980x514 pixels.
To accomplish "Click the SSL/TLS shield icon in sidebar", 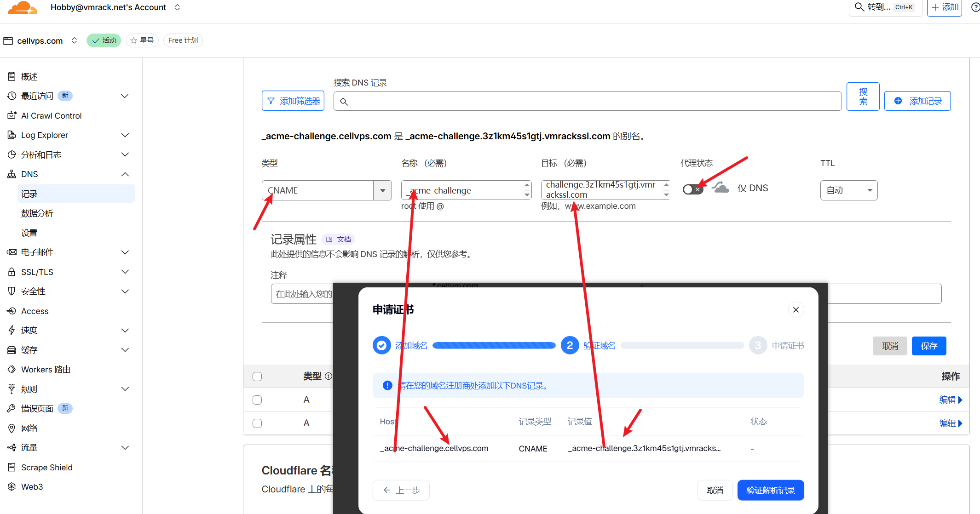I will coord(12,272).
